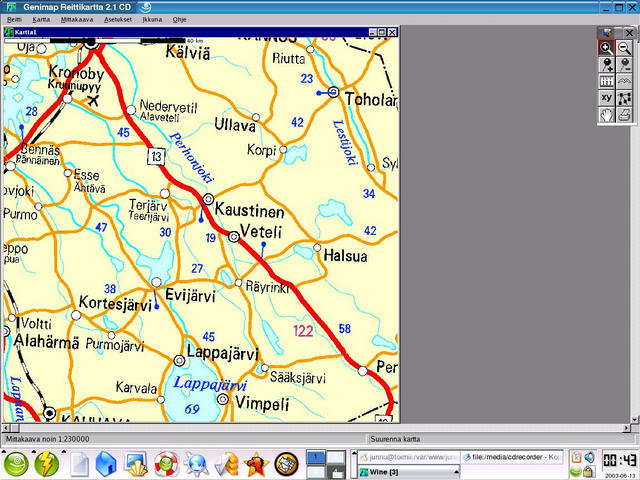Open the blank document panel icon
Image resolution: width=640 pixels, height=480 pixels.
pyautogui.click(x=79, y=464)
